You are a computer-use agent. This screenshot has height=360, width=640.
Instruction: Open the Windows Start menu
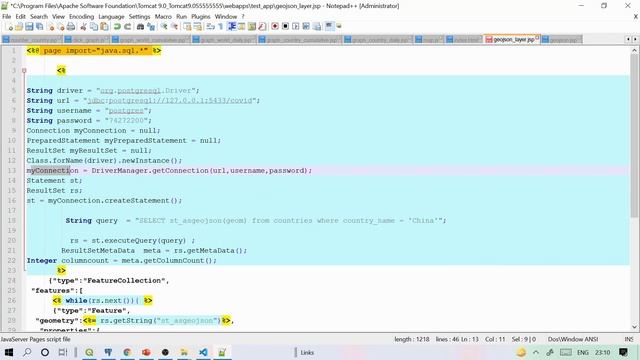coord(9,352)
